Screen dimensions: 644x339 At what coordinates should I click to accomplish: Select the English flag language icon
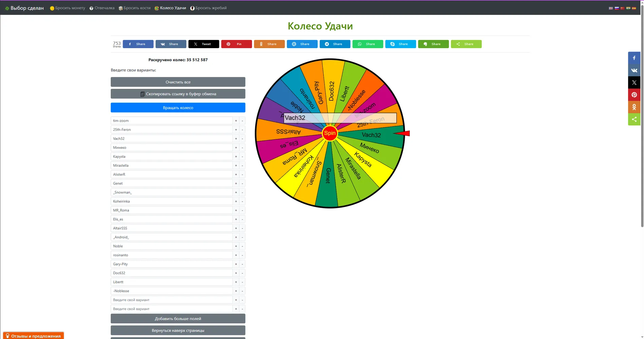click(x=611, y=8)
